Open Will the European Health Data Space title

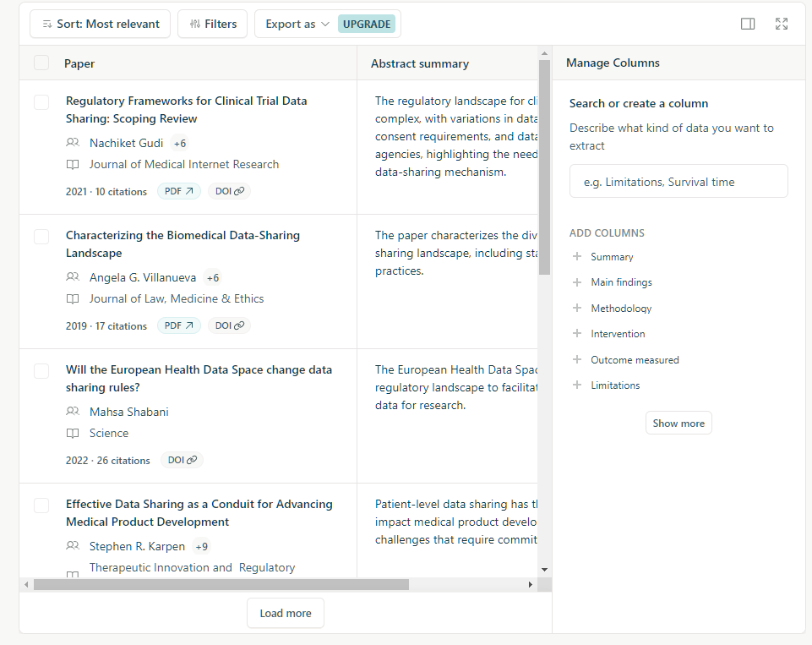pos(199,378)
